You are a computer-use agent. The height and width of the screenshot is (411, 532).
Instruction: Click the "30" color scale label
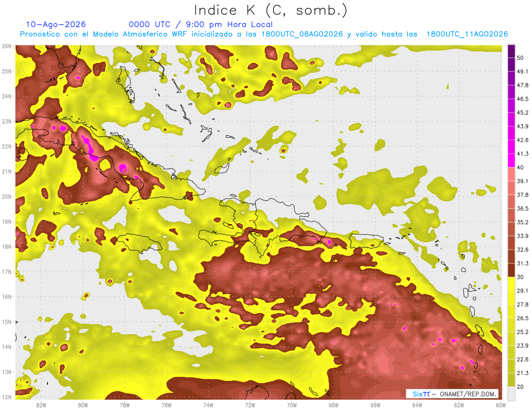point(521,277)
